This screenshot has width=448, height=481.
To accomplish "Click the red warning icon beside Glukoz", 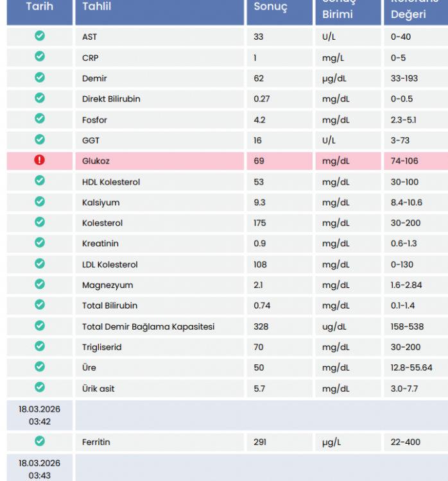I will (39, 160).
